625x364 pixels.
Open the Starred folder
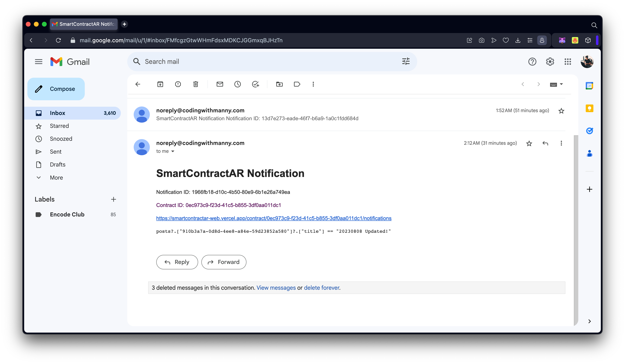click(x=59, y=126)
